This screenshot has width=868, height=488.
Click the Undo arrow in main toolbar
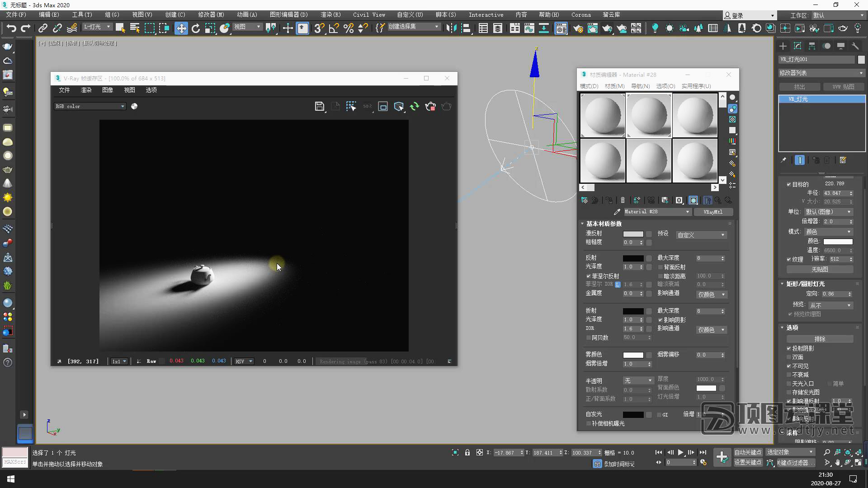11,28
